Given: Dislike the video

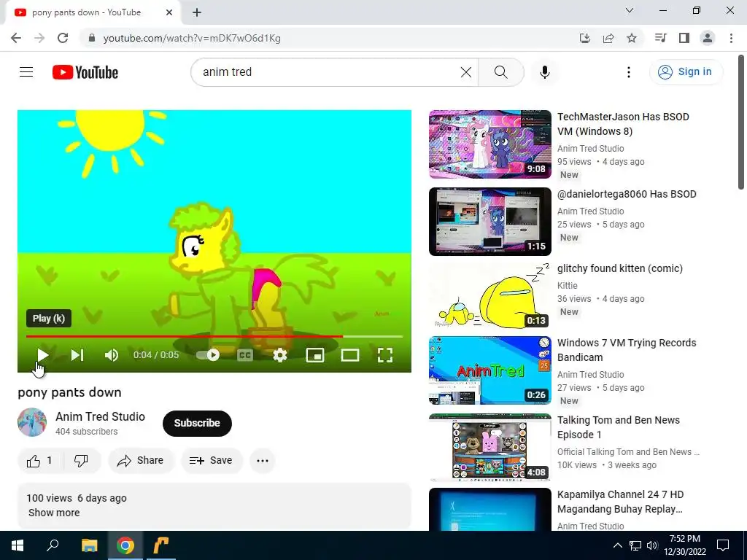Looking at the screenshot, I should [x=82, y=461].
